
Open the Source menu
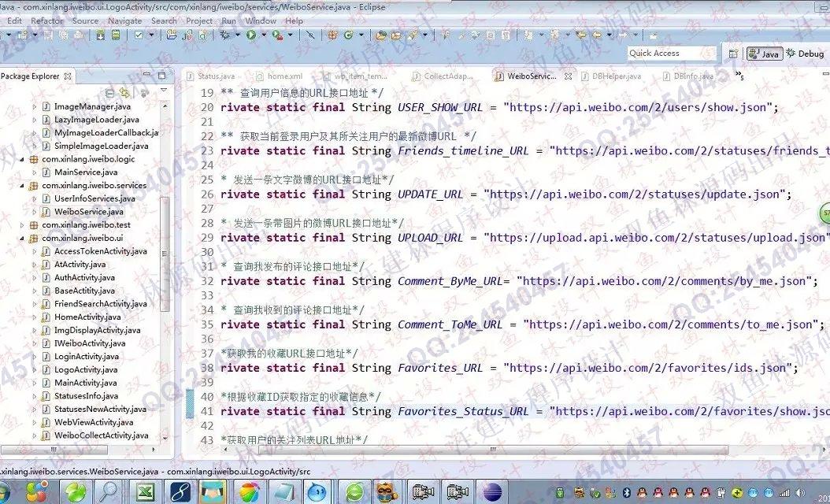click(85, 20)
